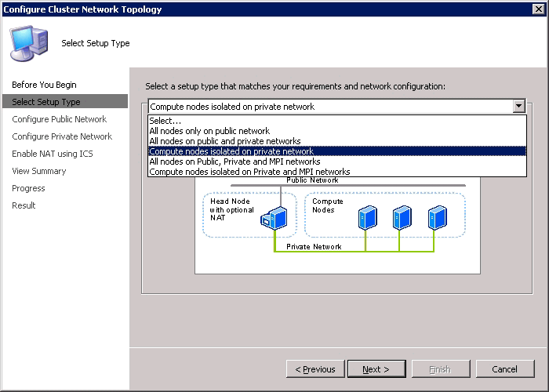Choose 'All nodes on public and private networks'
The image size is (549, 392).
click(x=225, y=141)
